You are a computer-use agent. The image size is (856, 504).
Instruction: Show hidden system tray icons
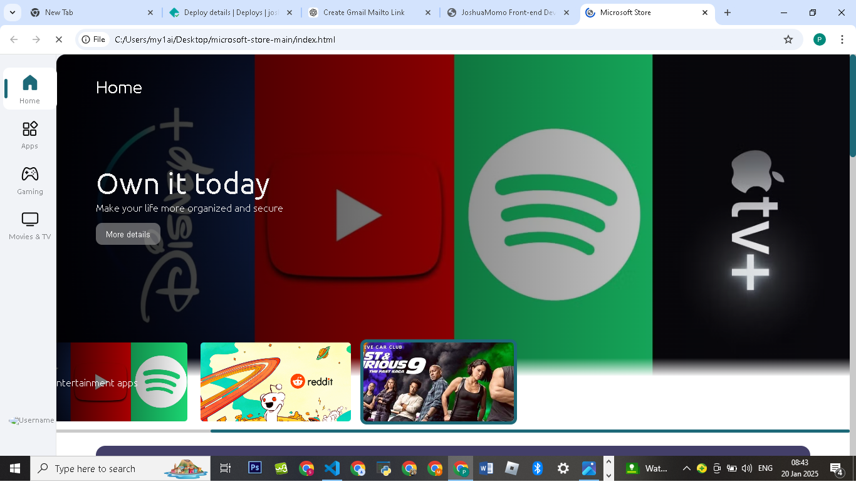point(687,468)
